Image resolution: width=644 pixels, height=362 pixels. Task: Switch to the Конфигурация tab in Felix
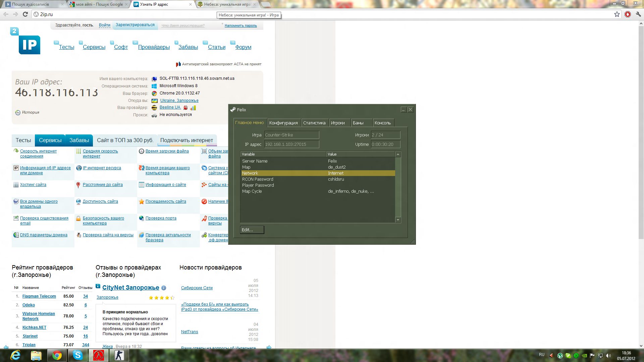(x=283, y=123)
